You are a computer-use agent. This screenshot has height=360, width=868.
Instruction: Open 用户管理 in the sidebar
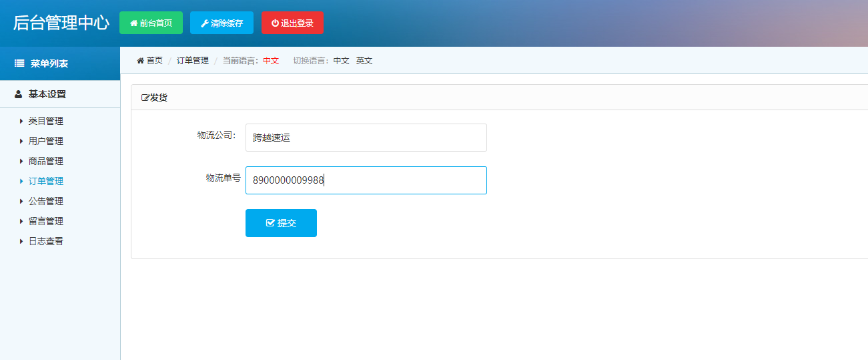(x=46, y=141)
